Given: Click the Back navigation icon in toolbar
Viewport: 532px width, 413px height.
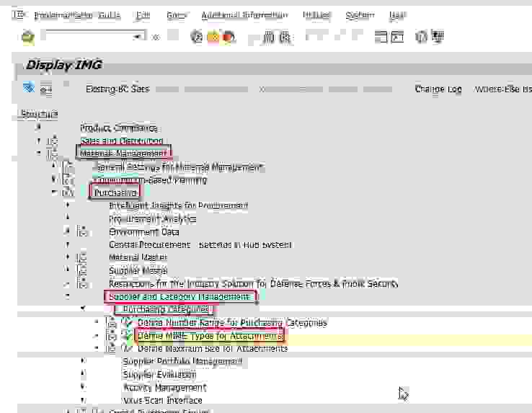Looking at the screenshot, I should 197,37.
